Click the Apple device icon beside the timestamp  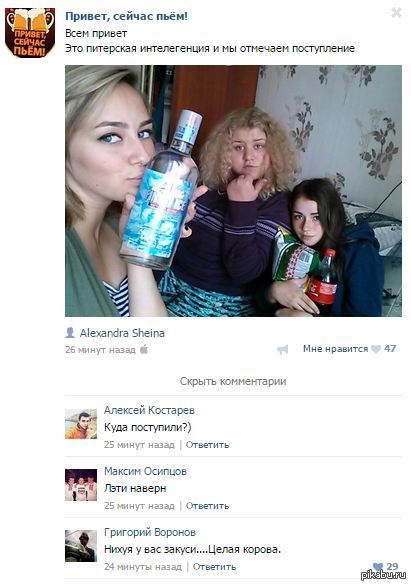click(x=144, y=349)
